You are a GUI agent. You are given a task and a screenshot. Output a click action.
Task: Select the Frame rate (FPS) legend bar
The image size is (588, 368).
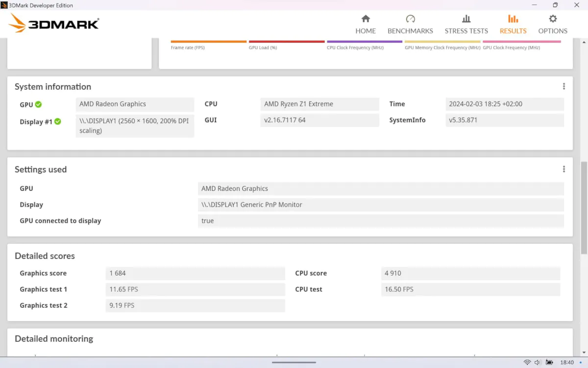208,42
